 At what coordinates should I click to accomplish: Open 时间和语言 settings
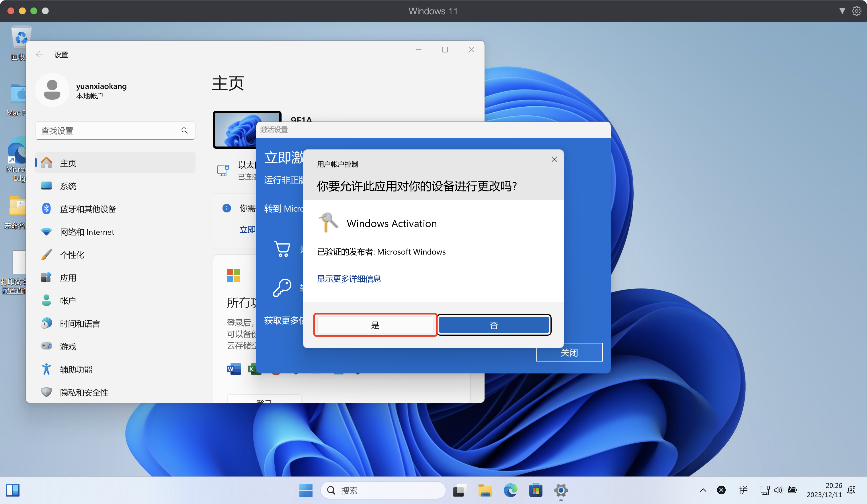(115, 323)
